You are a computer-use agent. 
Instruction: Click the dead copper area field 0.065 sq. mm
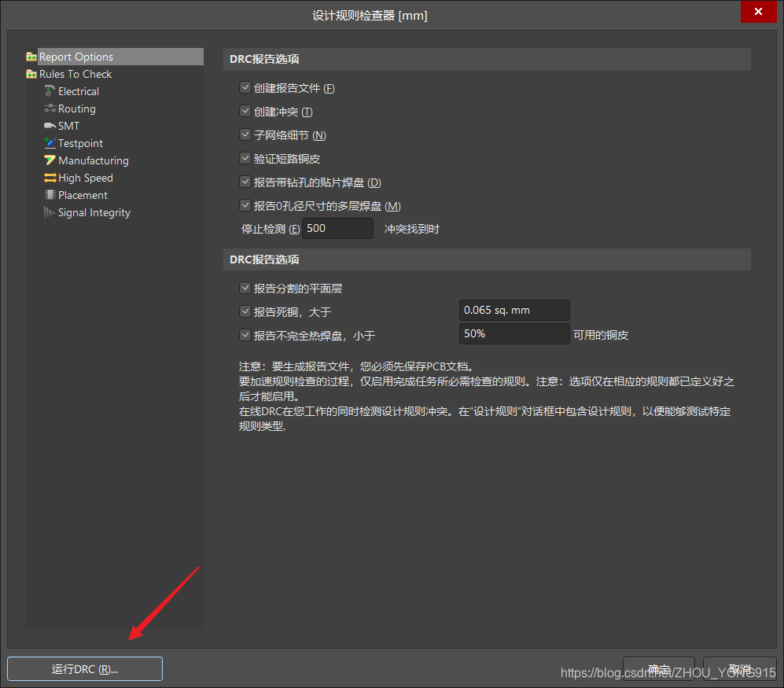pyautogui.click(x=513, y=311)
